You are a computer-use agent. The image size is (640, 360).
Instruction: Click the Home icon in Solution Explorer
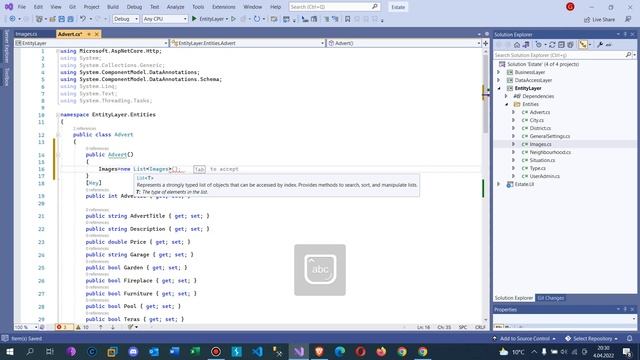click(x=517, y=45)
